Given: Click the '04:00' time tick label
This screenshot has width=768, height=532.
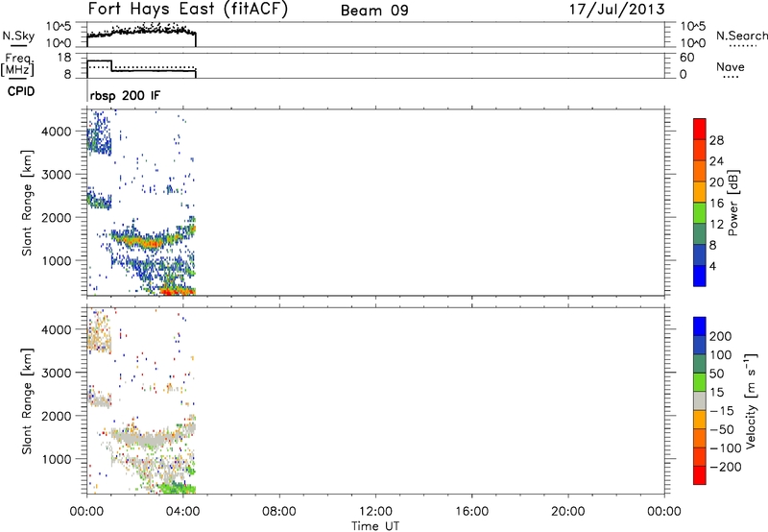Looking at the screenshot, I should (x=182, y=512).
